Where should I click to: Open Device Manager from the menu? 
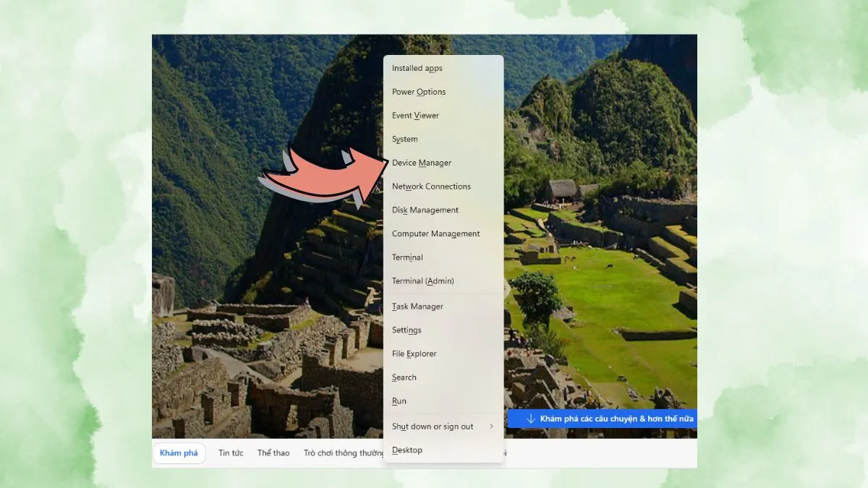422,163
